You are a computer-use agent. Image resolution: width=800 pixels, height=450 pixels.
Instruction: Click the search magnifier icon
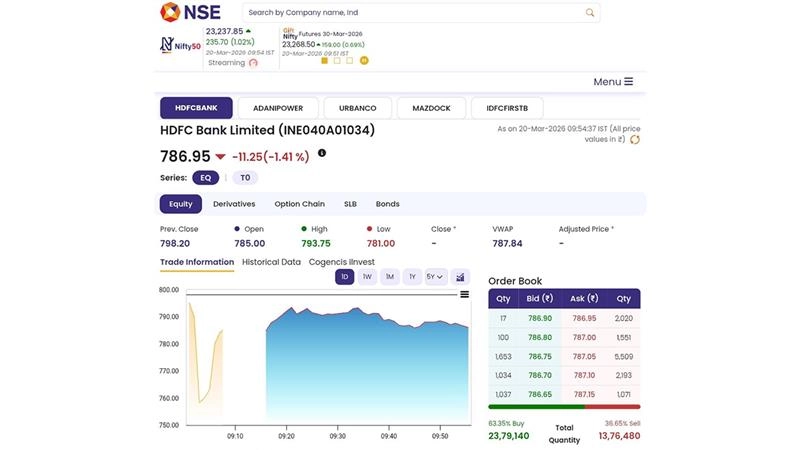click(x=590, y=13)
